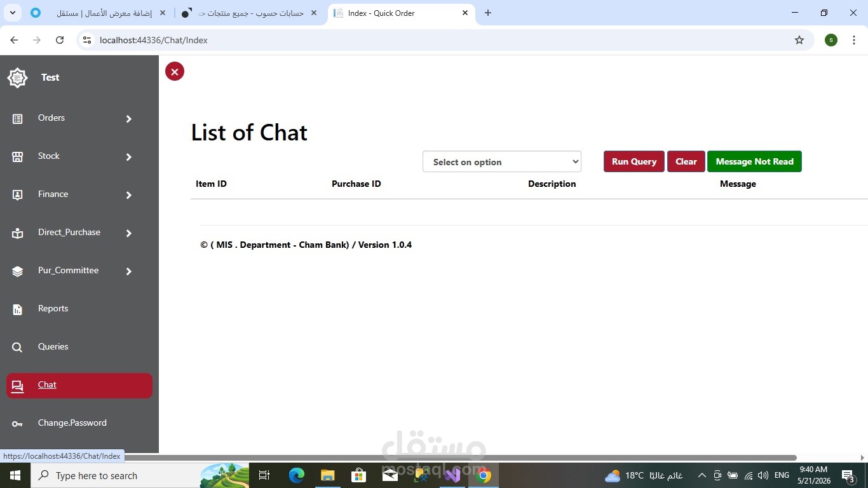Click the Queries magnifier icon

point(18,348)
